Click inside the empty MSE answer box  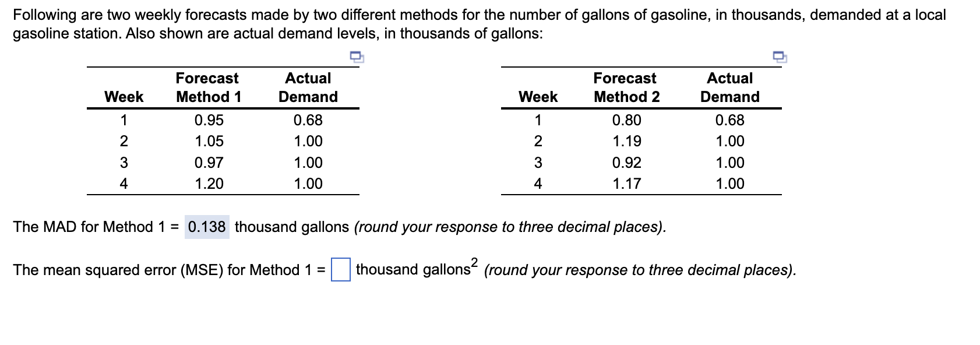coord(340,270)
